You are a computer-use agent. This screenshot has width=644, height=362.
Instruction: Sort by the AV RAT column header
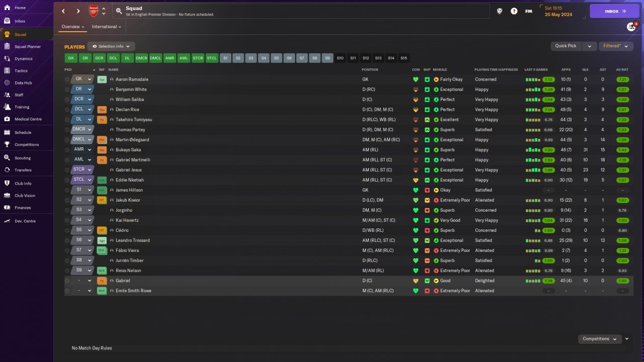622,70
